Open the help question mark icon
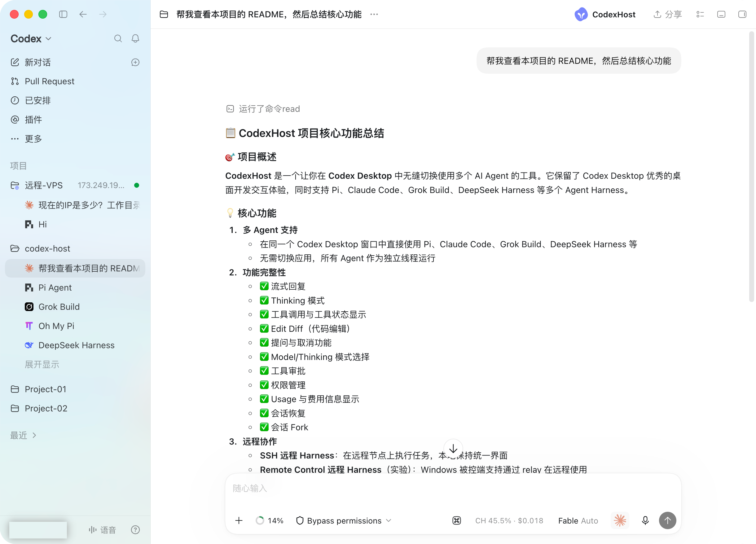 [135, 530]
